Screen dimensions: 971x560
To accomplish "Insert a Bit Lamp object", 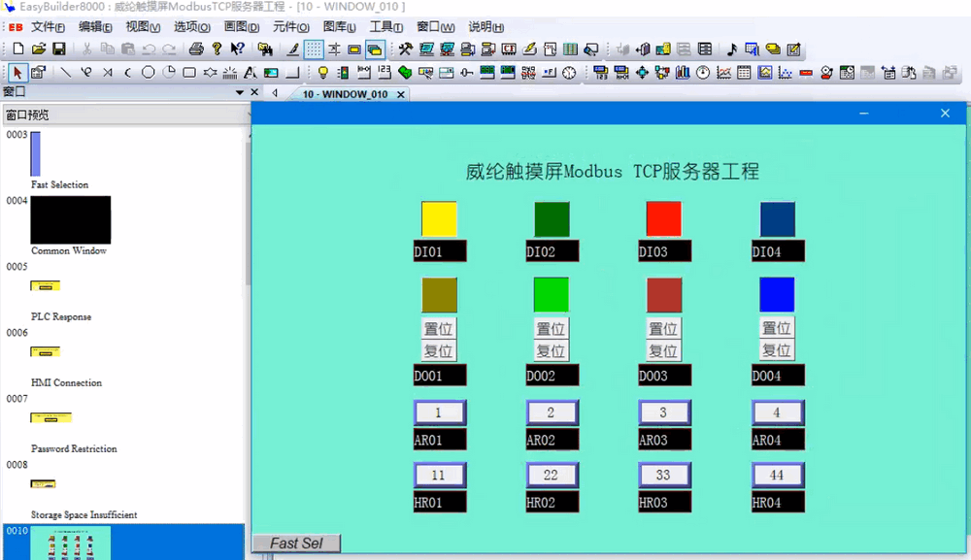I will pos(323,73).
